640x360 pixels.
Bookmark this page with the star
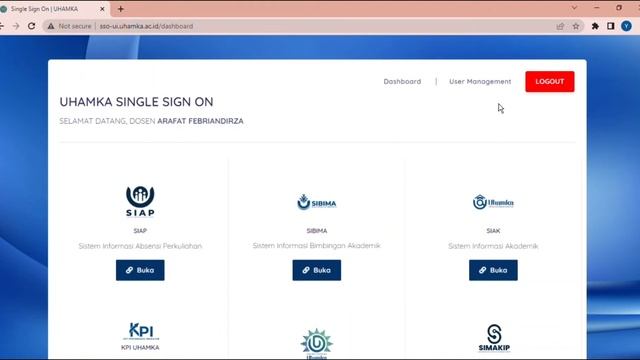tap(576, 26)
